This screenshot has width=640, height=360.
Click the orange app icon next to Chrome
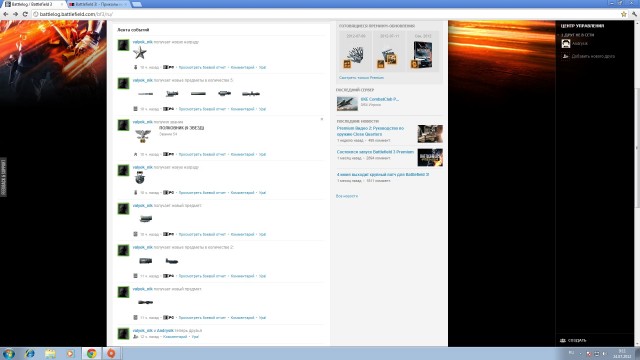point(111,353)
